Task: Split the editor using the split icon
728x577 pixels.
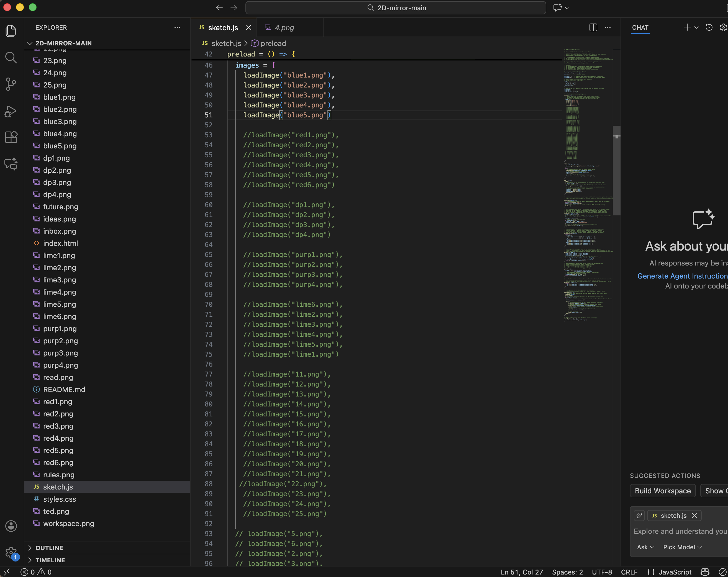Action: pos(593,27)
